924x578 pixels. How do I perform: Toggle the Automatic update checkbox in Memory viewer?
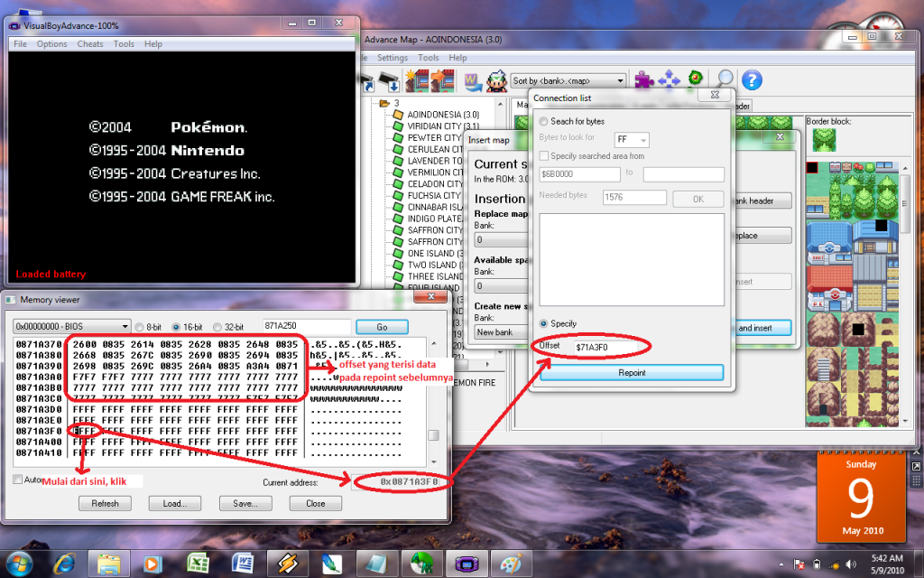[18, 479]
